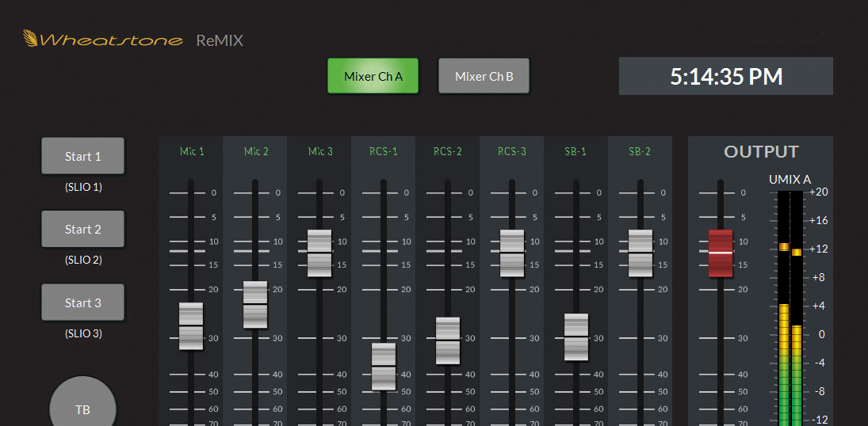Switch to Mixer Ch B
868x426 pixels.
pos(484,76)
